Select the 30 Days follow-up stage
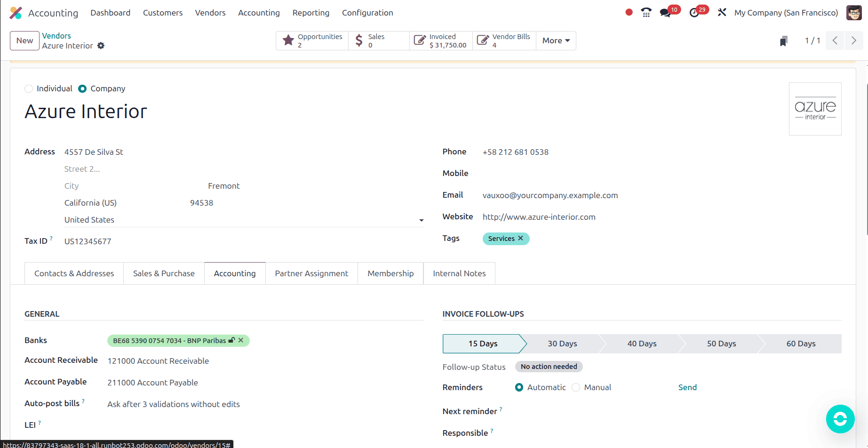Viewport: 868px width, 448px height. pyautogui.click(x=563, y=344)
